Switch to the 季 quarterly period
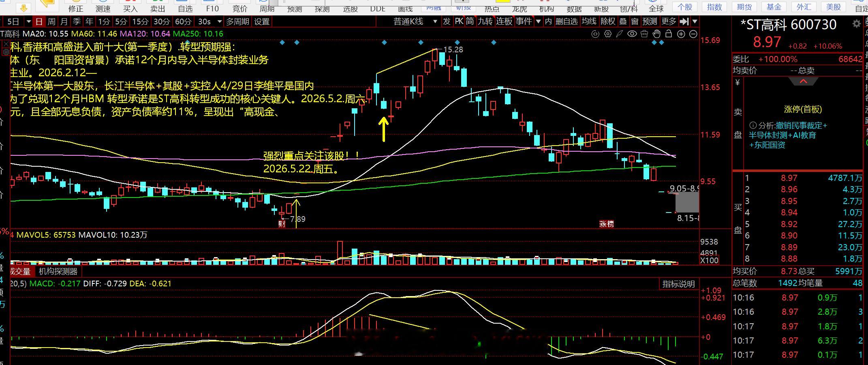The image size is (868, 365). click(77, 21)
